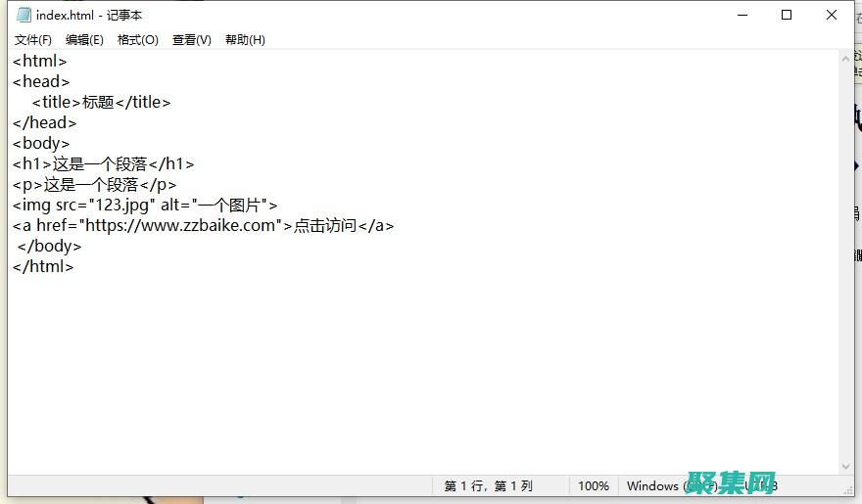Click the <title>标题</title> line
This screenshot has height=504, width=862.
101,102
